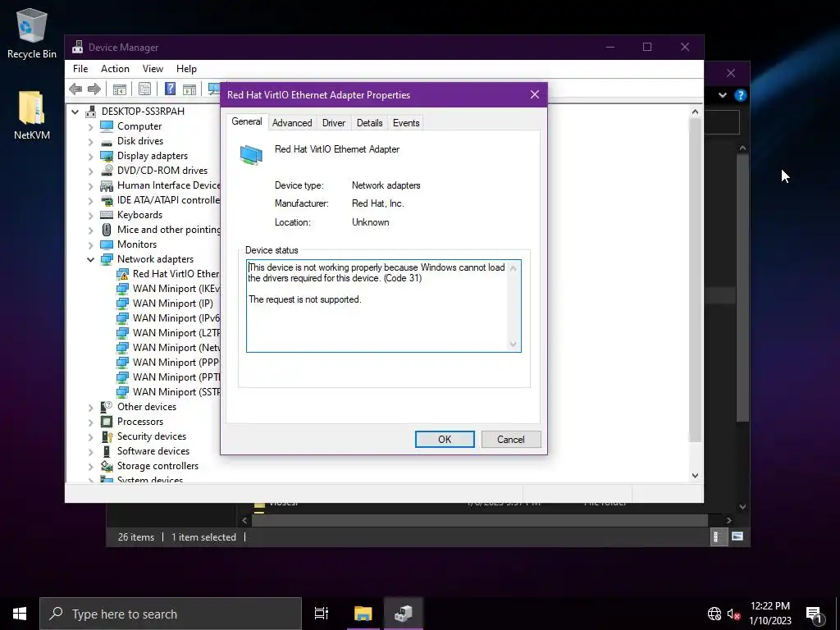
Task: Click the blue help icon in File Explorer
Action: click(x=741, y=95)
